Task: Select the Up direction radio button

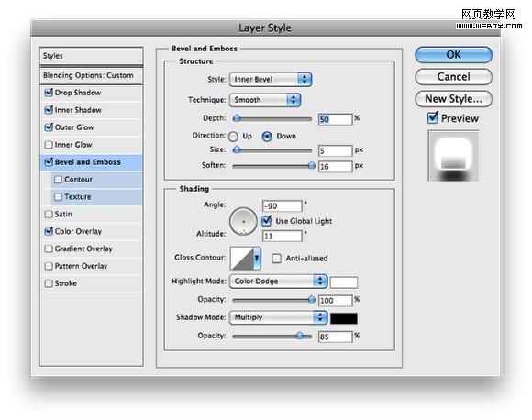Action: tap(233, 137)
